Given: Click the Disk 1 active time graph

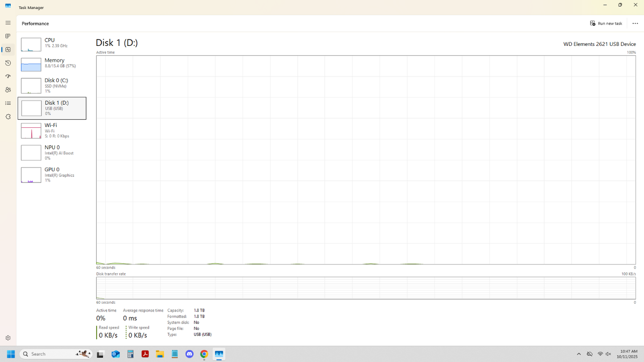Looking at the screenshot, I should click(365, 159).
